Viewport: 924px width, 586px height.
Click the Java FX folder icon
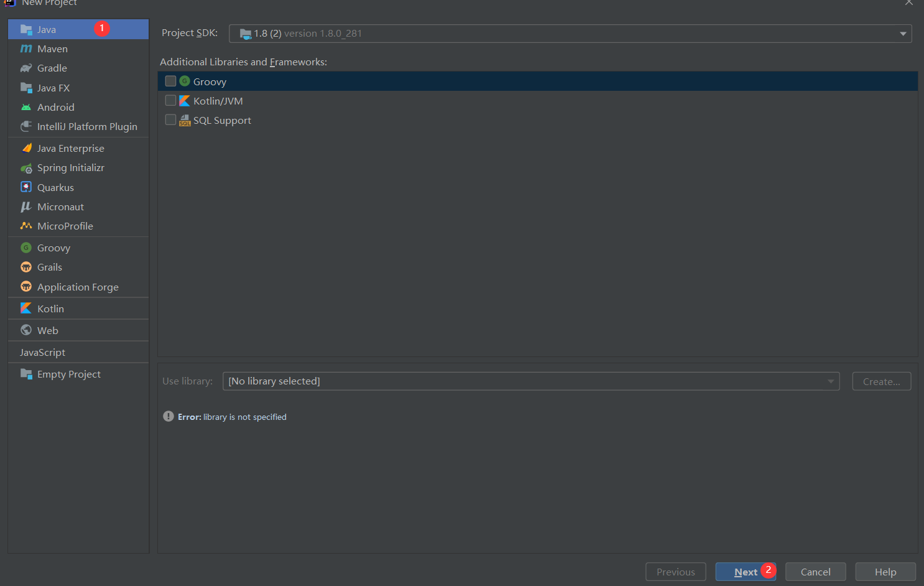pyautogui.click(x=26, y=88)
